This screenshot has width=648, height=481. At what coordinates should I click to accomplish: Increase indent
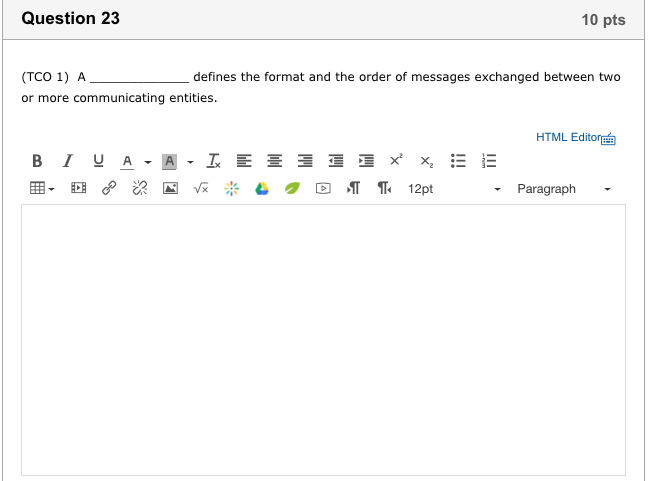[366, 161]
